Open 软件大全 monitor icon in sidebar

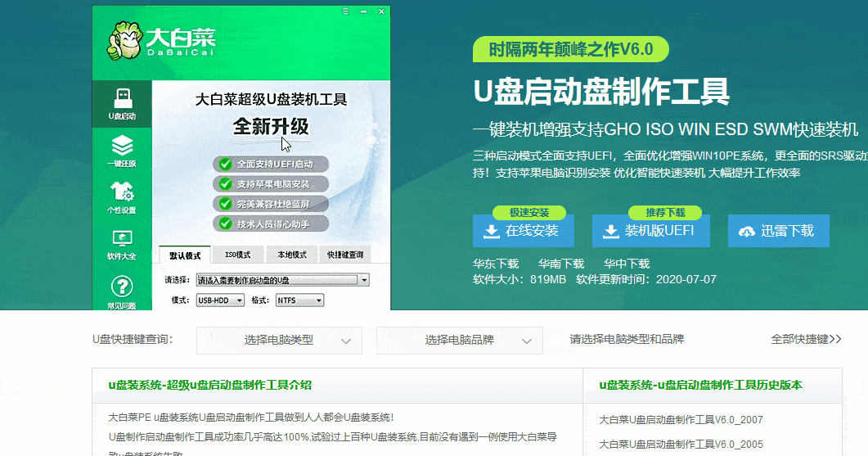pyautogui.click(x=122, y=245)
